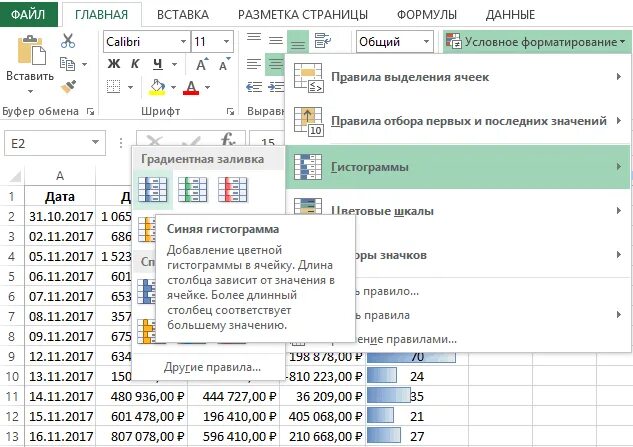Click data bar cell with value 27
Image resolution: width=633 pixels, height=447 pixels.
tap(417, 436)
